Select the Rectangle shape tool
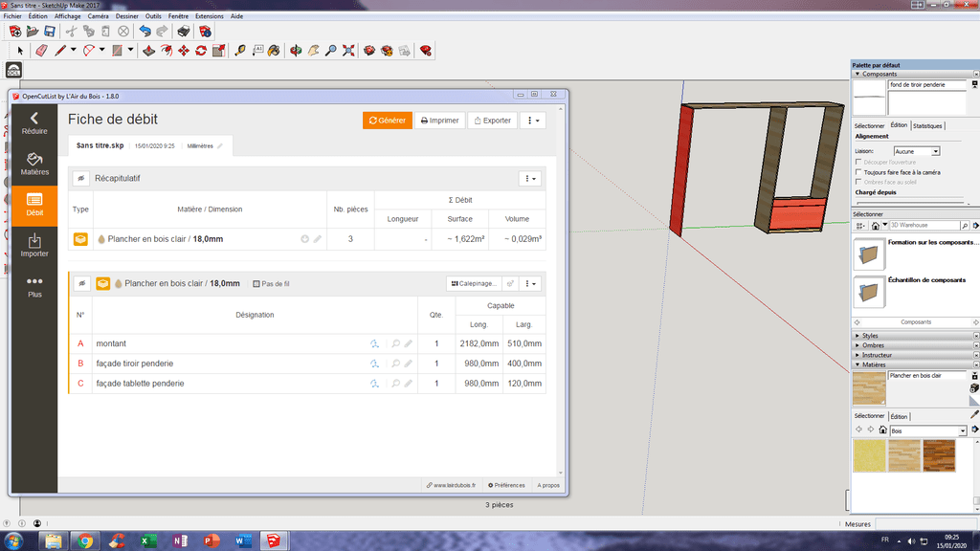Image resolution: width=980 pixels, height=551 pixels. [x=117, y=51]
